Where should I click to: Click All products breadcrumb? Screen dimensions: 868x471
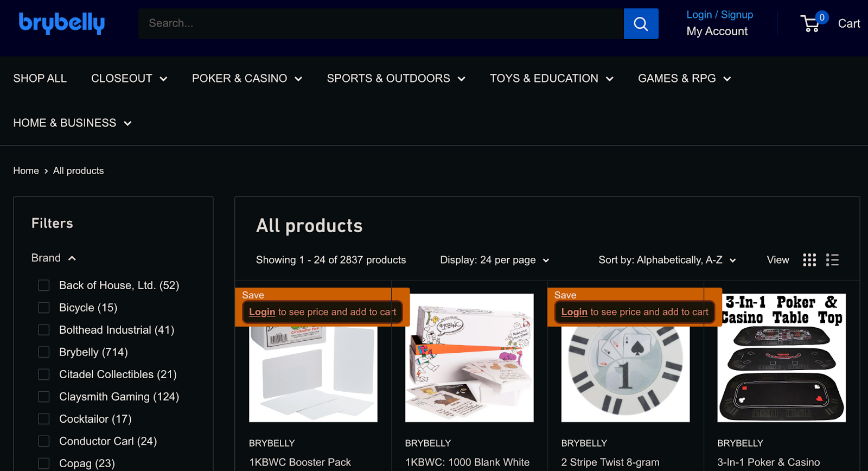(78, 171)
